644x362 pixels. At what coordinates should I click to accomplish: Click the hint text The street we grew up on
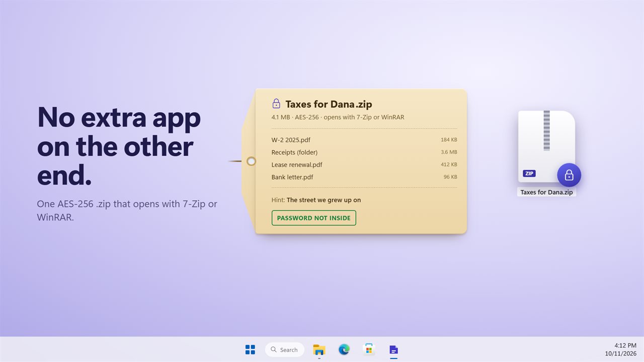pos(324,200)
